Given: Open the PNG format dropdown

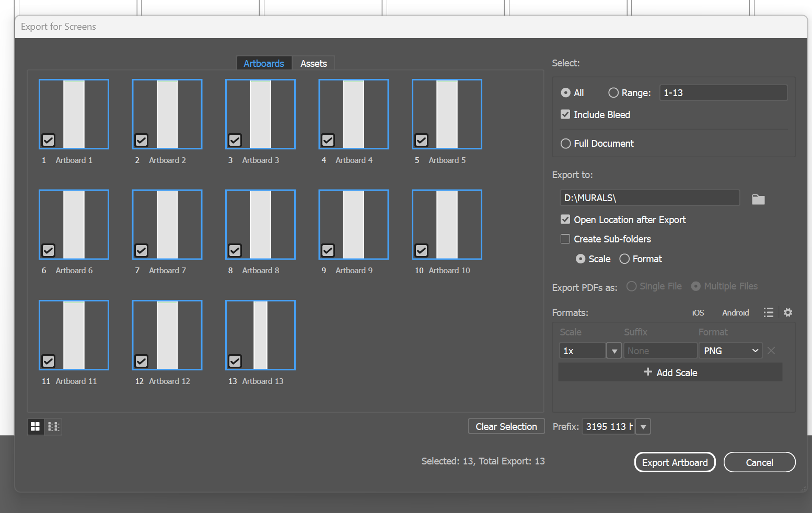Looking at the screenshot, I should tap(730, 351).
